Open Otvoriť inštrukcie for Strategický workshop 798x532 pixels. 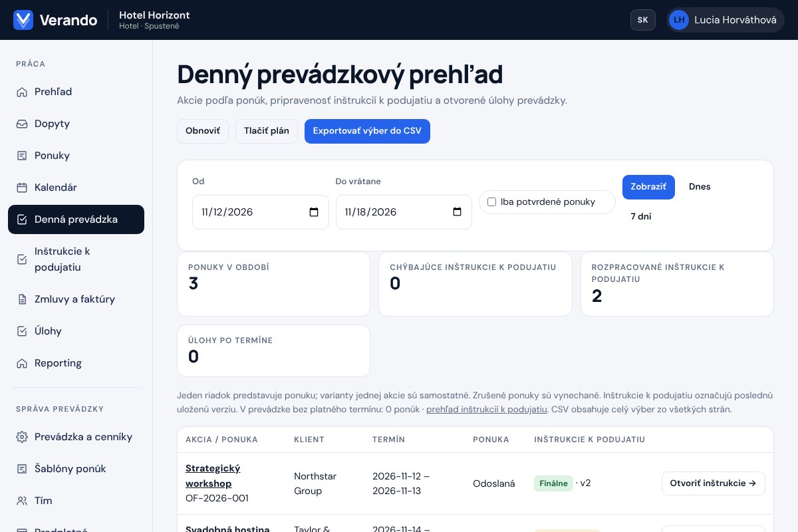pyautogui.click(x=714, y=483)
